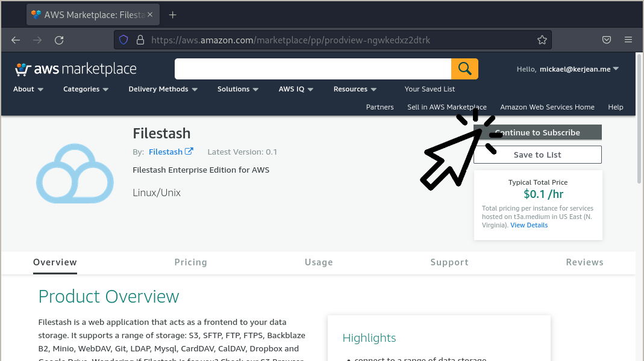This screenshot has width=644, height=361.
Task: Switch to the Reviews tab
Action: (584, 262)
